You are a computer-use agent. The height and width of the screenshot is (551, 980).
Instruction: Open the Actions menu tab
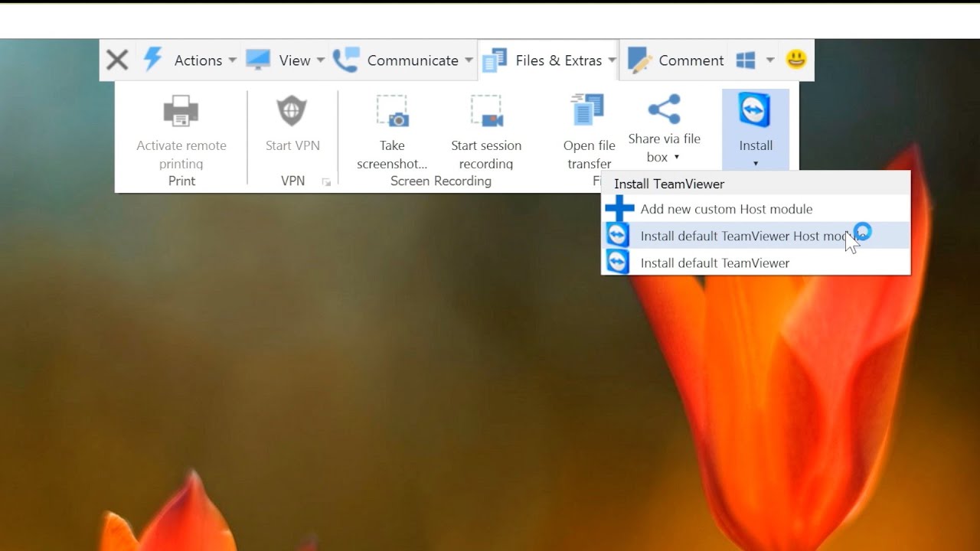[x=198, y=60]
